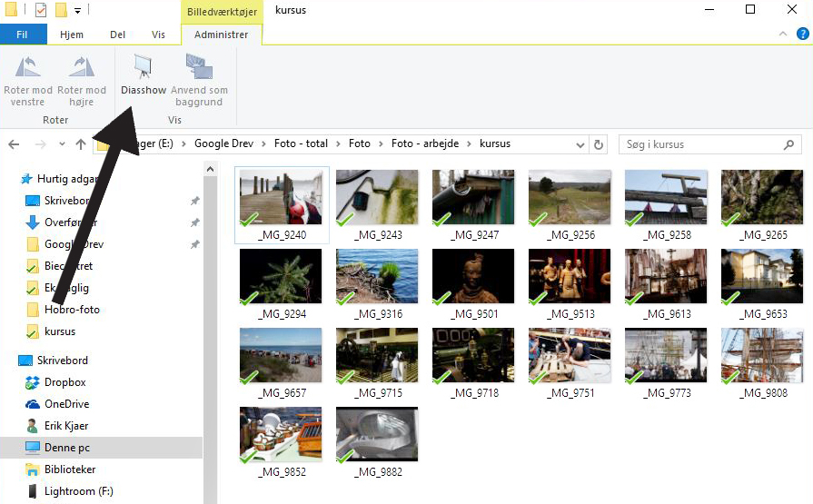Rotate the image with Roter mod højre
This screenshot has width=813, height=504.
tap(82, 69)
